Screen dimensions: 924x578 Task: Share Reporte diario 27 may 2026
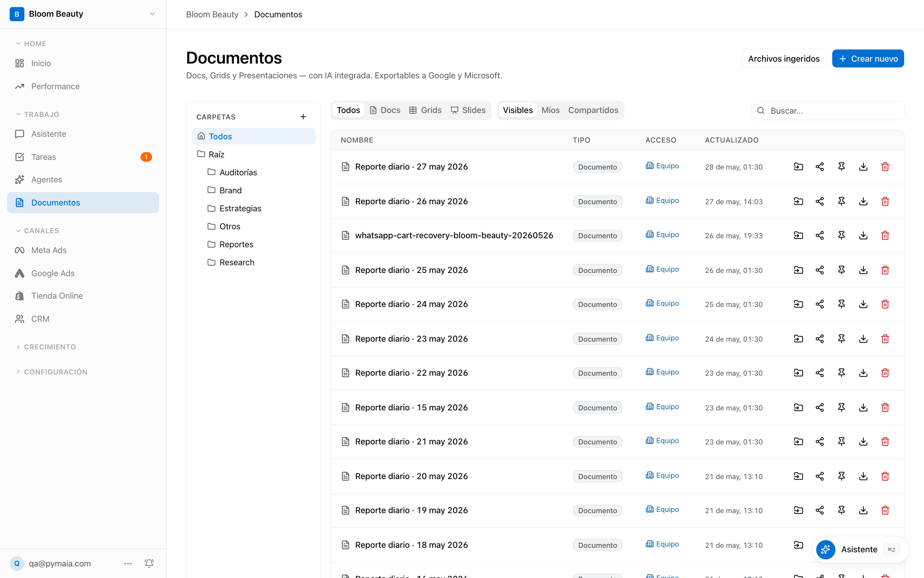(819, 167)
